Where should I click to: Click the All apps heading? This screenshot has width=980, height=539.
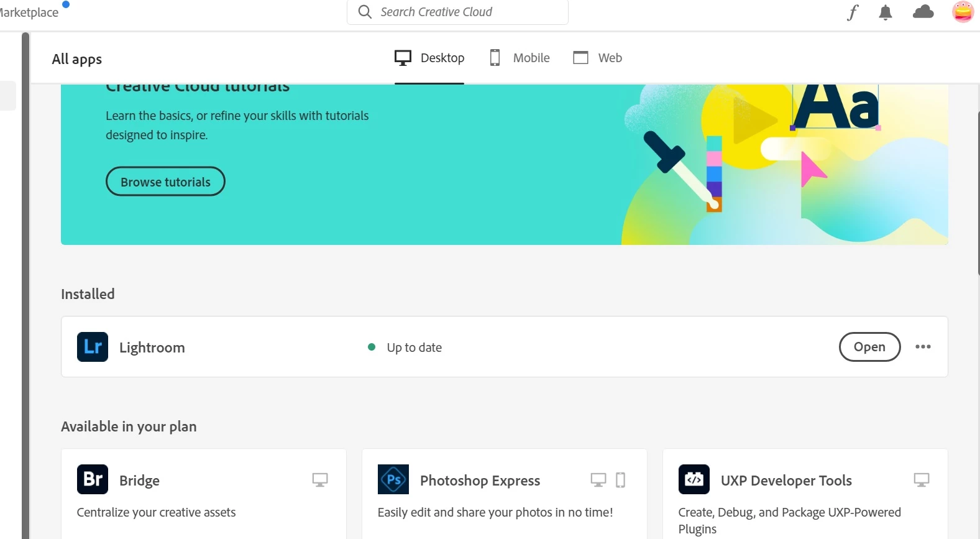[x=77, y=59]
